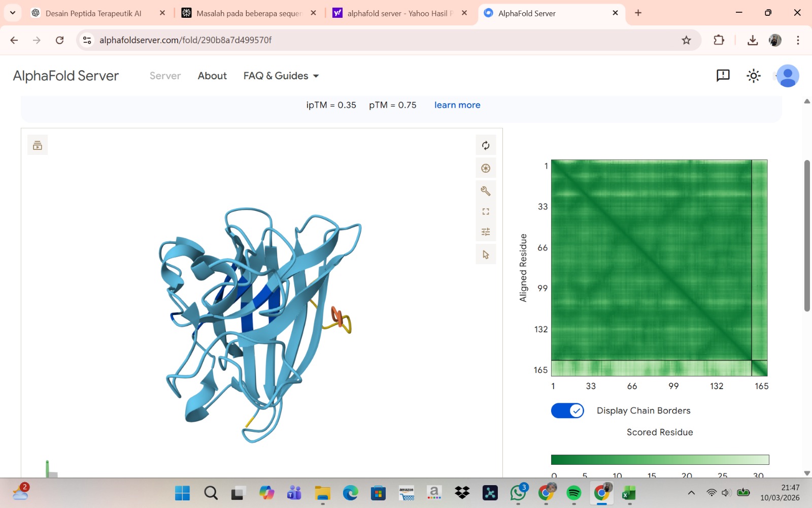Activate the selection mode cursor icon

pyautogui.click(x=486, y=255)
